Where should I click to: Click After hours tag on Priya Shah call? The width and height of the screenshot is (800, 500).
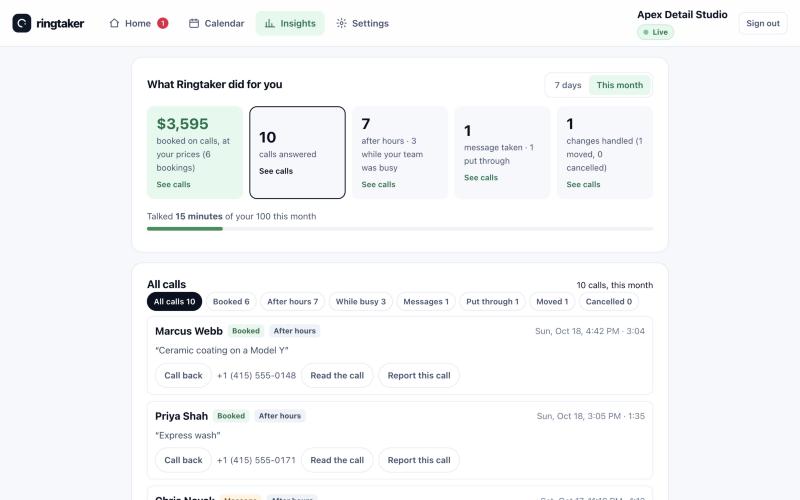[280, 416]
